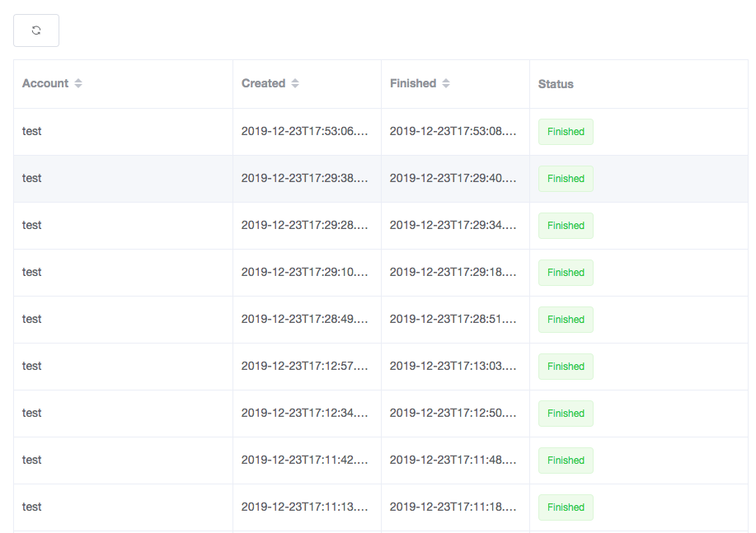Image resolution: width=756 pixels, height=533 pixels.
Task: Click created time 2019-12-23T17:29:38
Action: [x=305, y=178]
